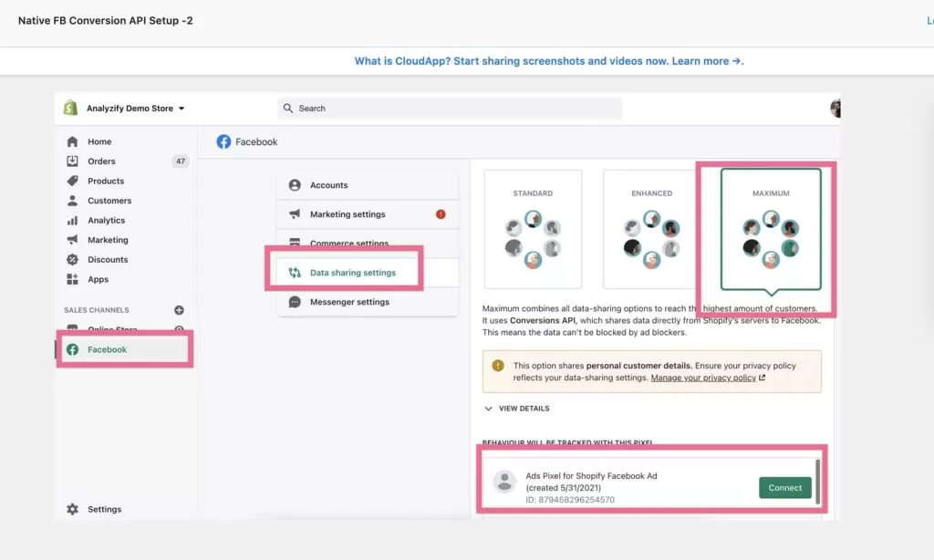
Task: Open Analytics in sidebar
Action: [x=107, y=221]
